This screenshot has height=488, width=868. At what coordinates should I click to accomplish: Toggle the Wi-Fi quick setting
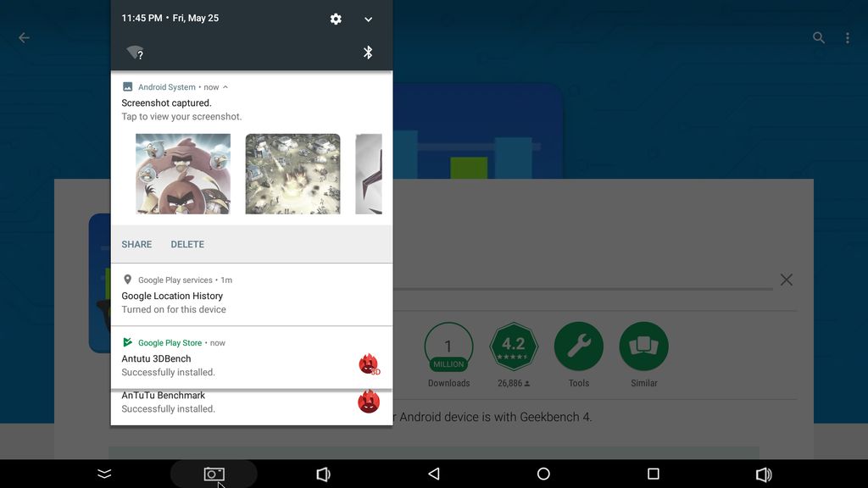[x=135, y=53]
